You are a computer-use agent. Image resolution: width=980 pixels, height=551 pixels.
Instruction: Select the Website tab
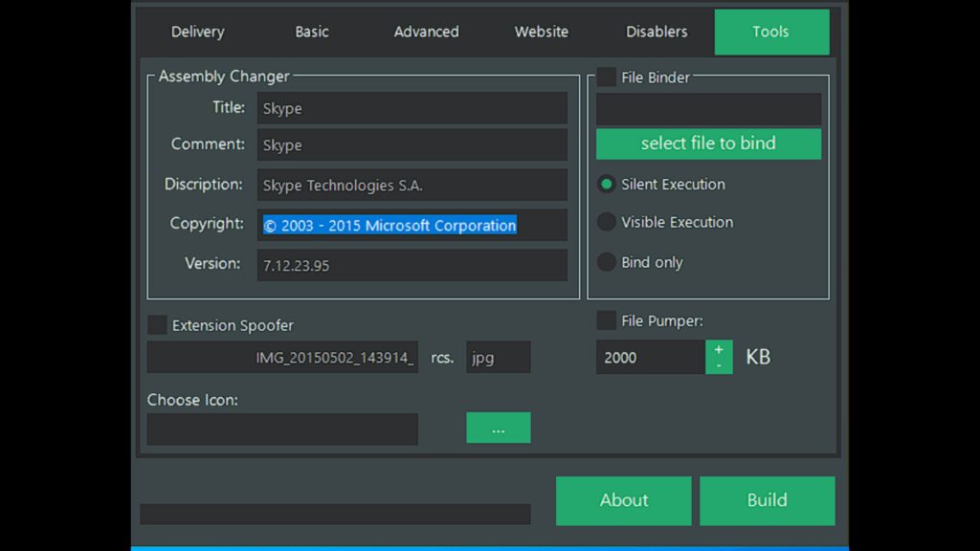click(x=542, y=32)
